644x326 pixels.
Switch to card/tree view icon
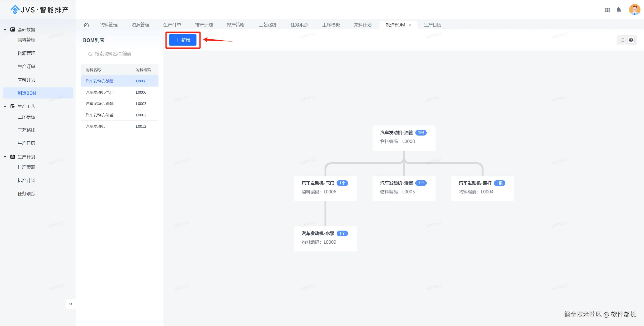(631, 40)
